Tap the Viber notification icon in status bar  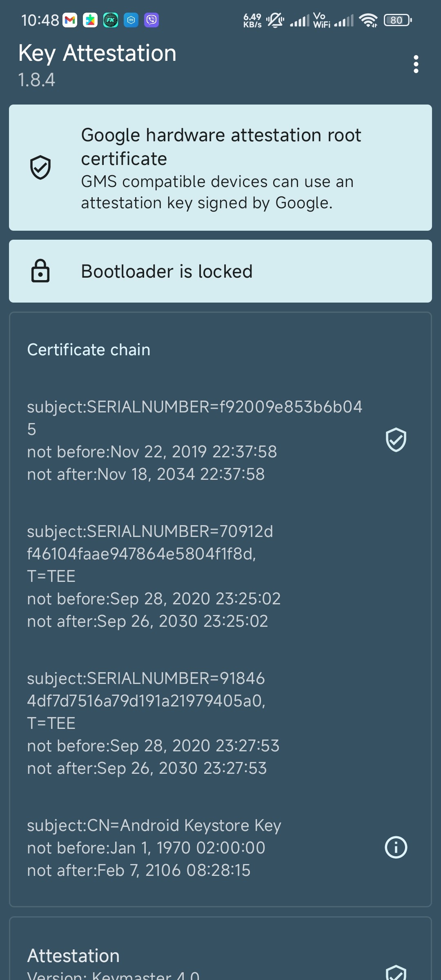[x=151, y=20]
